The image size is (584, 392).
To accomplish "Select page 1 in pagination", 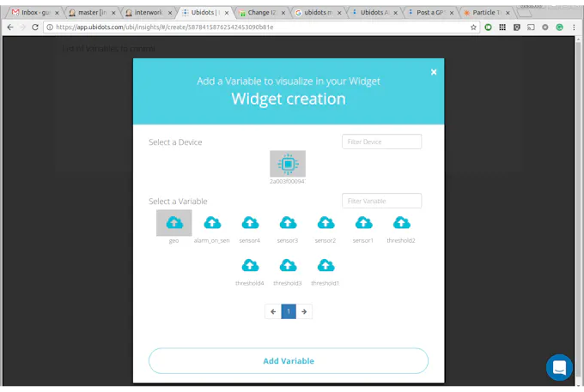I will 289,311.
